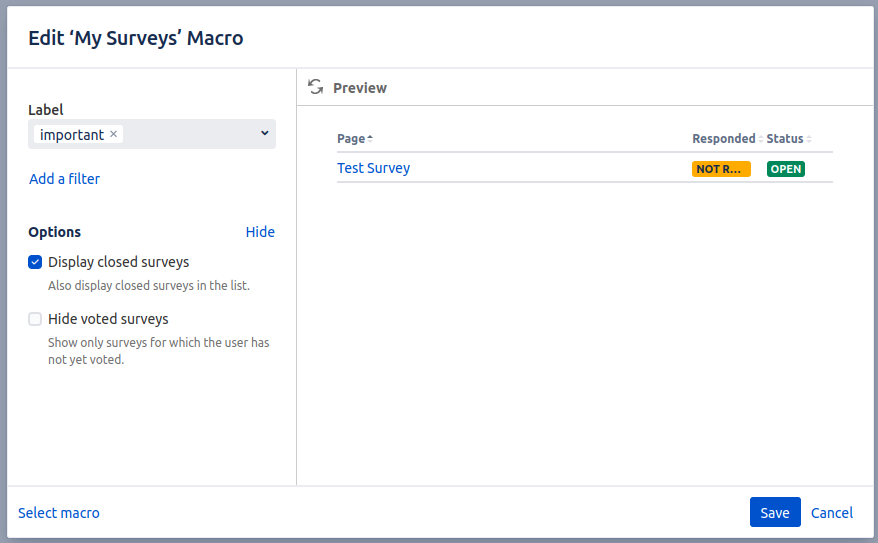
Task: Remove the 'important' label tag
Action: coord(114,134)
